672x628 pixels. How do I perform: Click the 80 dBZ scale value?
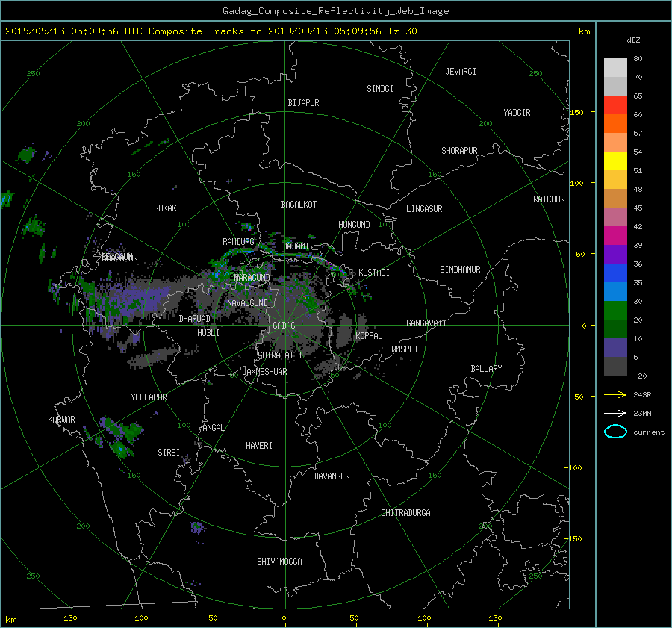pos(638,59)
